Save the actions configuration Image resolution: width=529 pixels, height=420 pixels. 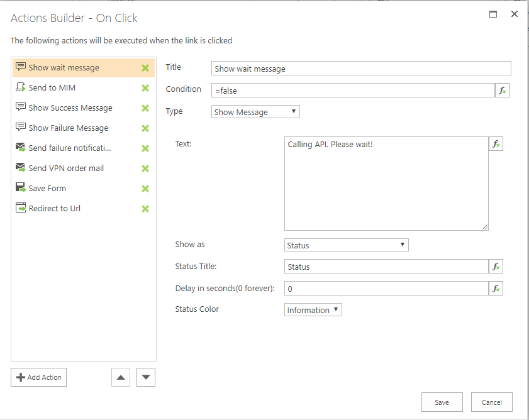pyautogui.click(x=442, y=402)
